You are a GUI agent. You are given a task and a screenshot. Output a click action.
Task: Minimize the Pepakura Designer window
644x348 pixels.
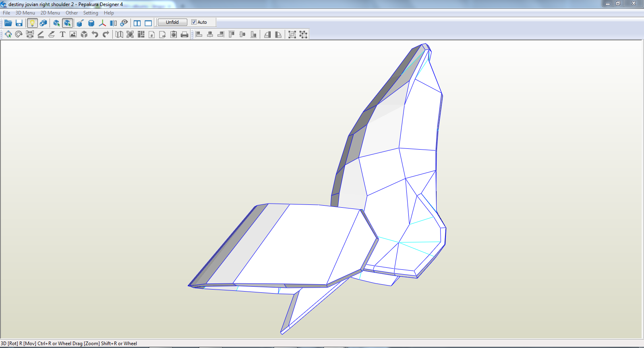[x=608, y=4]
